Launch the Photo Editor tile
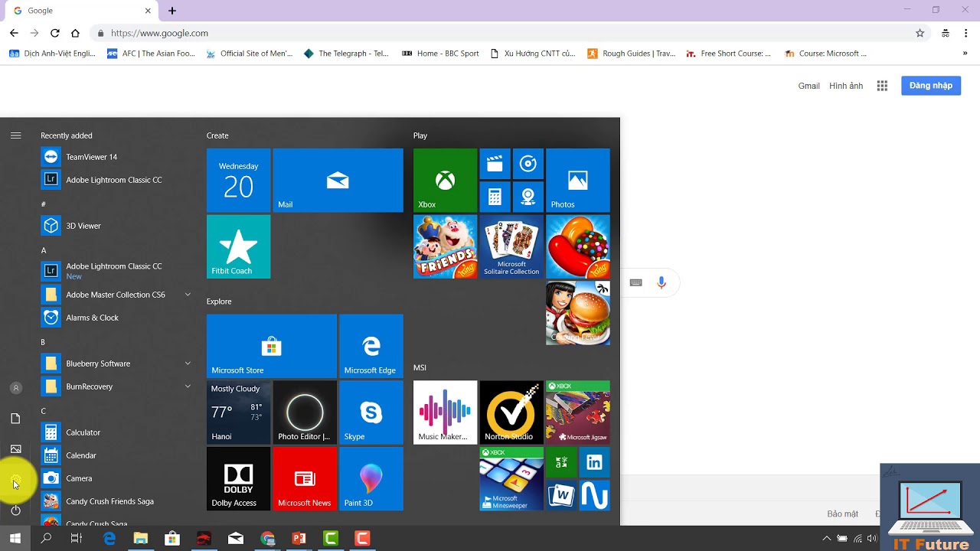The image size is (980, 551). pos(305,412)
